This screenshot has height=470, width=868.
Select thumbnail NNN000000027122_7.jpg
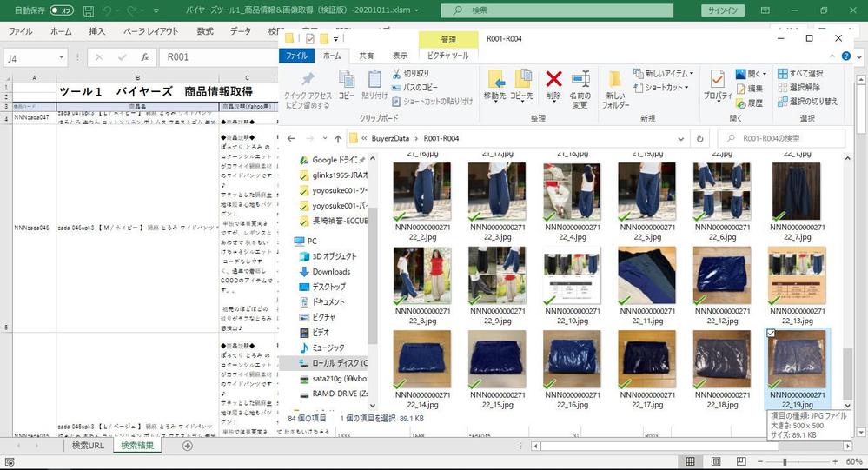(797, 202)
